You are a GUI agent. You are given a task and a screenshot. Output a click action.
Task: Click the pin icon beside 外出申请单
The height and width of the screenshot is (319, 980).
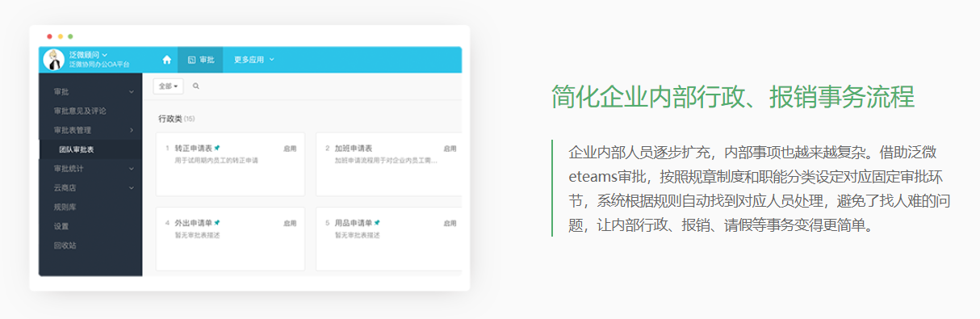click(216, 222)
